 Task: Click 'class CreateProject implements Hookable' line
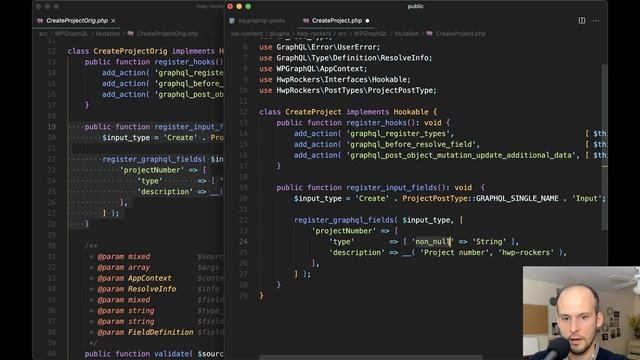click(x=348, y=112)
